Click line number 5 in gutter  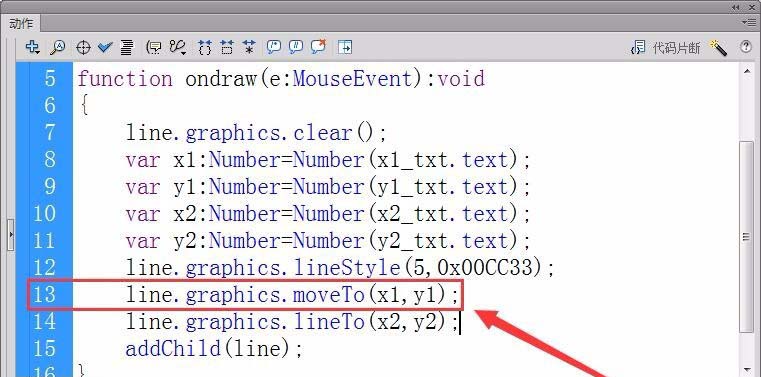[x=50, y=79]
